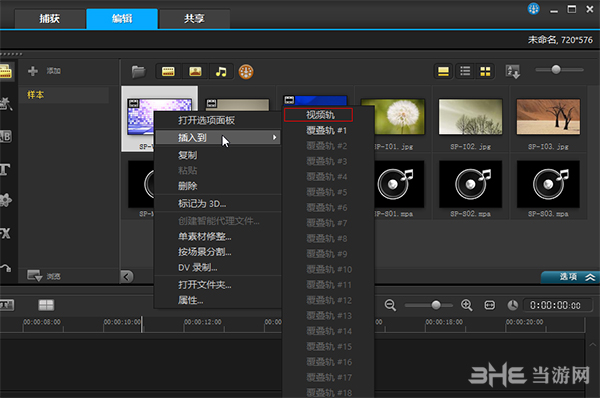
Task: Expand the 选项 options panel
Action: pos(571,277)
